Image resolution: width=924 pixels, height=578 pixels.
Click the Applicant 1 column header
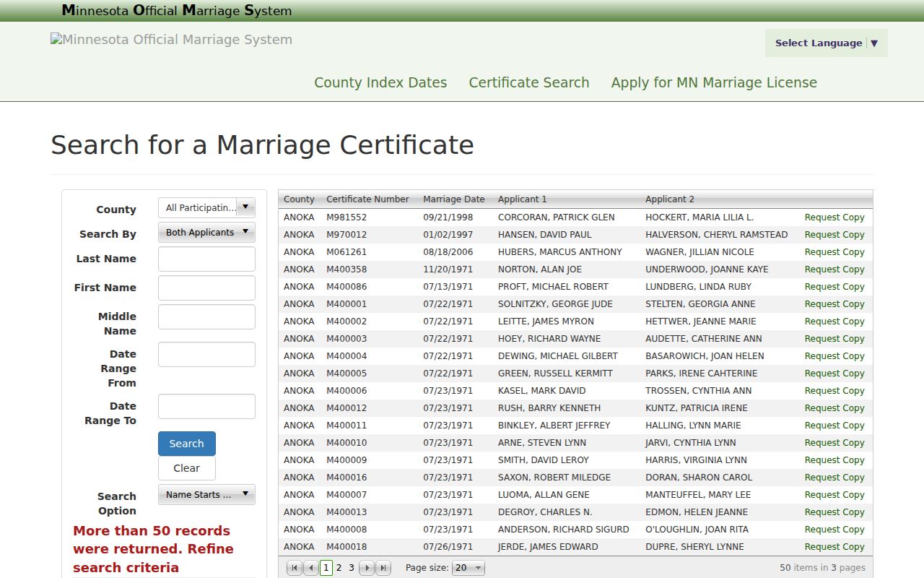(x=523, y=199)
